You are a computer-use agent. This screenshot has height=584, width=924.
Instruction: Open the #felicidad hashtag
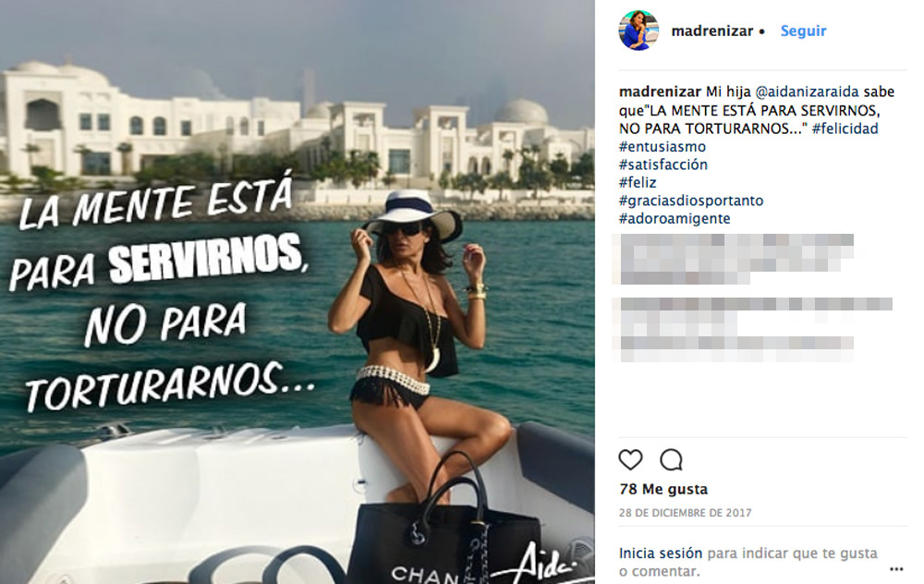[845, 128]
